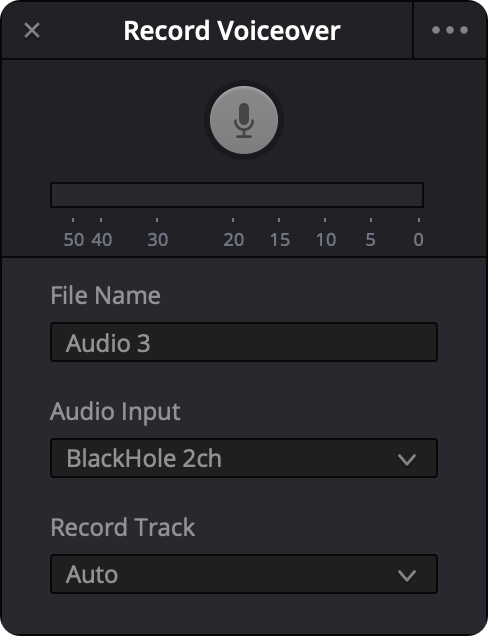This screenshot has width=488, height=636.
Task: Edit the File Name field containing Audio 3
Action: click(244, 342)
